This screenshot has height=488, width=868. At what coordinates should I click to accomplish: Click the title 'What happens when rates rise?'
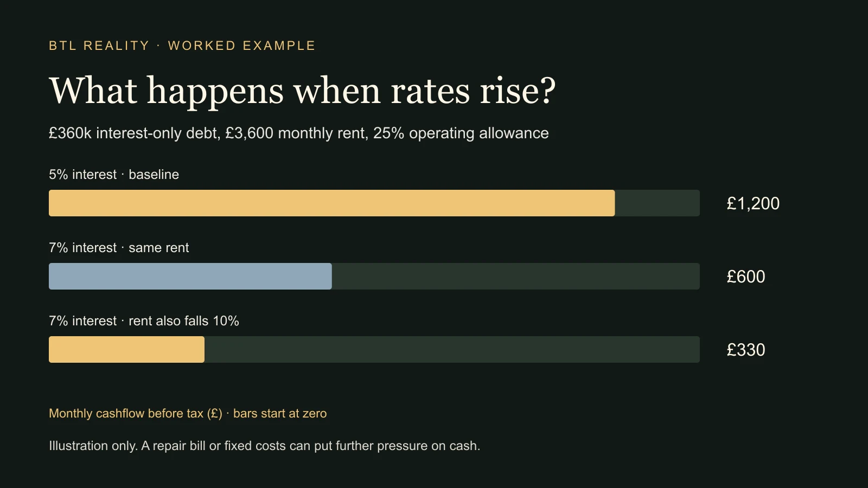click(x=302, y=90)
